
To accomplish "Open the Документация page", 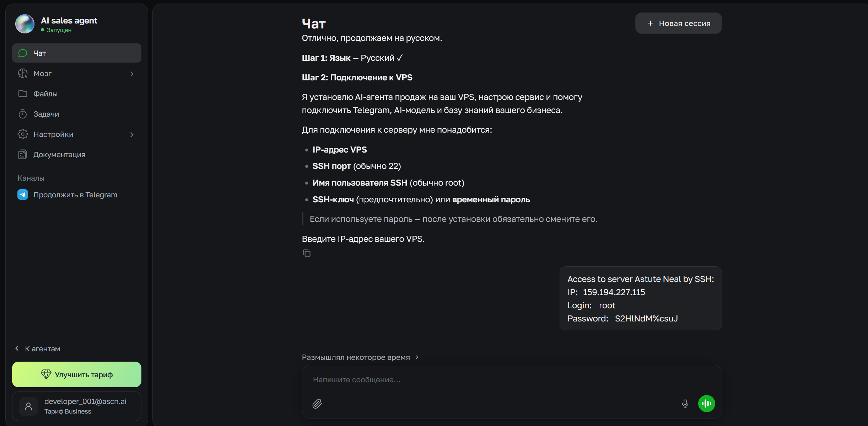I will click(77, 154).
